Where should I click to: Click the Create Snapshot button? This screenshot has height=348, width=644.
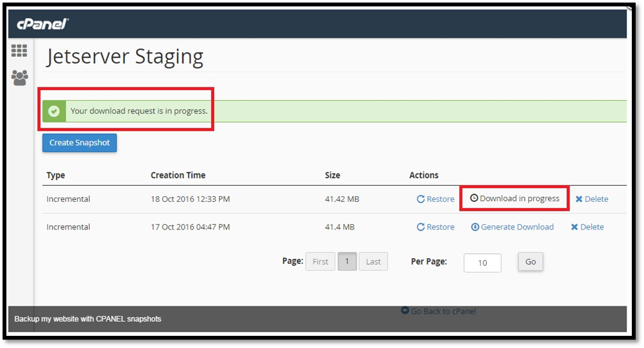coord(80,143)
